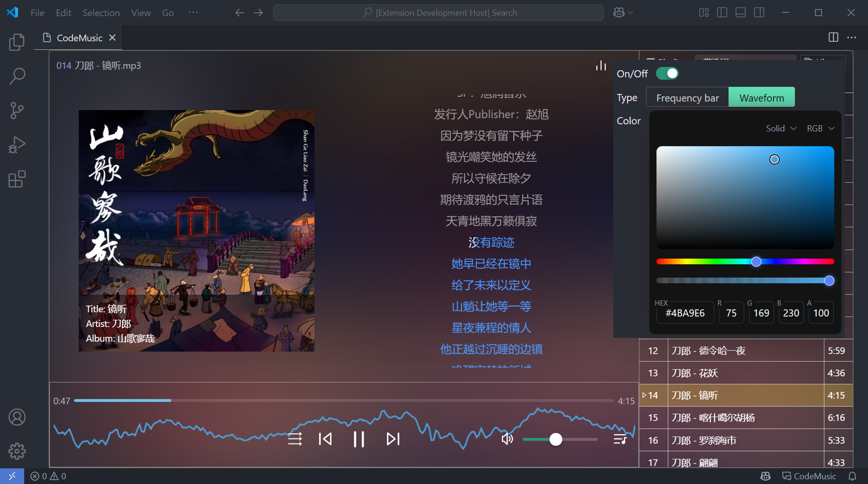Open the Solid color mode dropdown
This screenshot has height=484, width=868.
pyautogui.click(x=781, y=129)
